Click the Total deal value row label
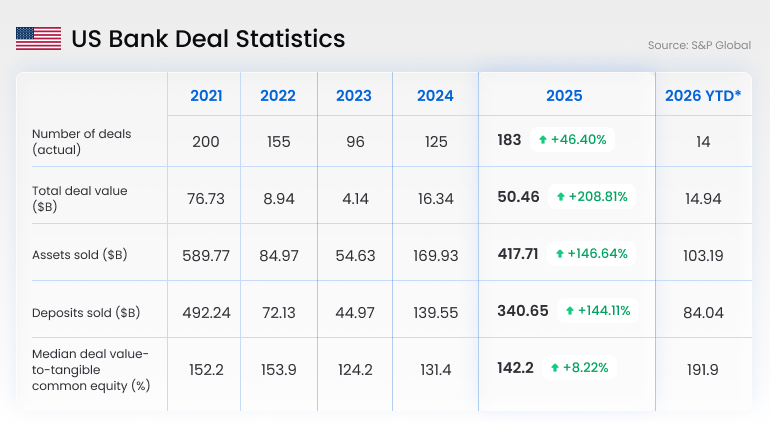770x434 pixels. coord(80,198)
